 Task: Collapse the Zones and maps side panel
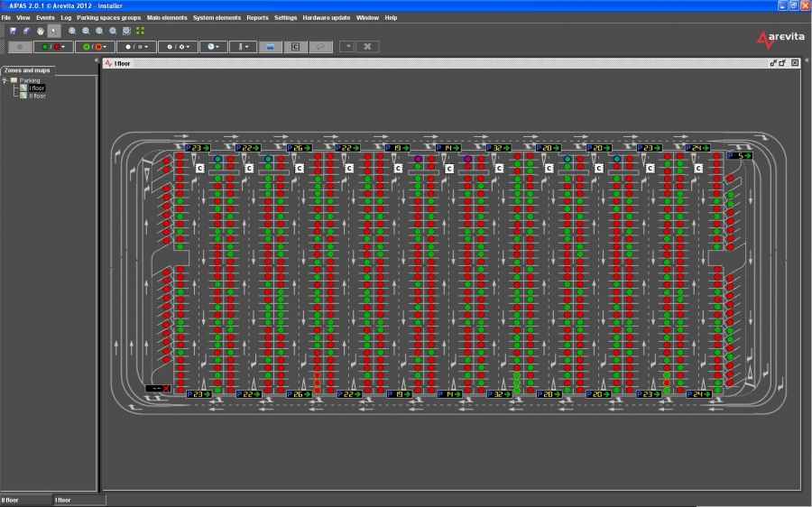point(96,60)
